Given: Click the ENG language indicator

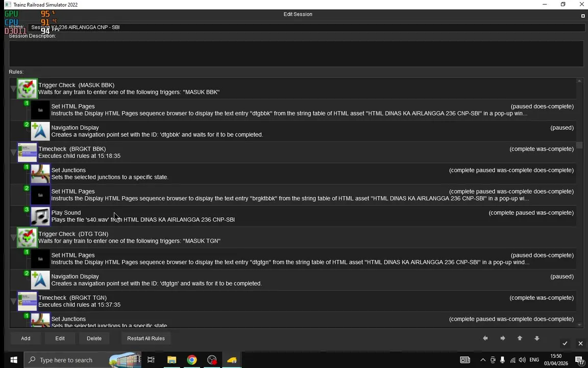Looking at the screenshot, I should pyautogui.click(x=534, y=360).
